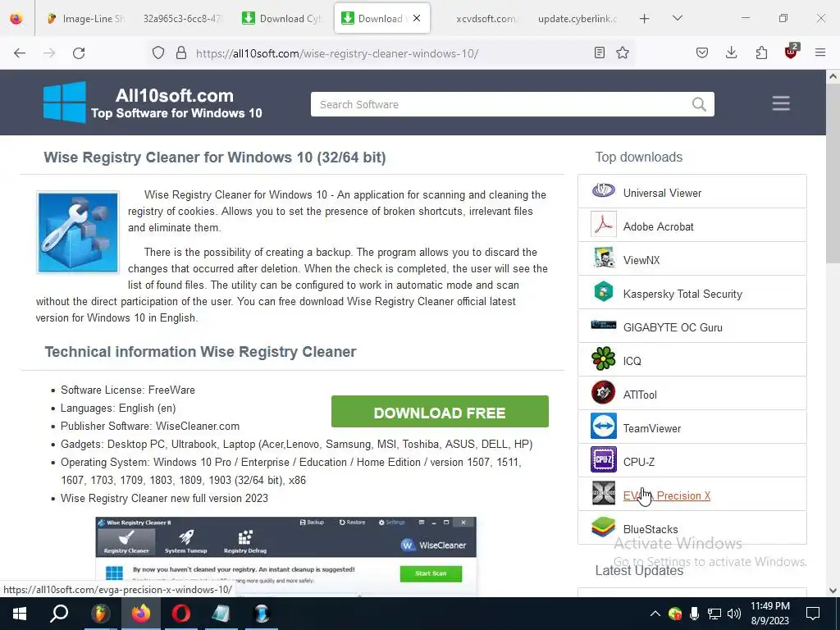Open the Extensions puzzle icon
Image resolution: width=840 pixels, height=630 pixels.
pyautogui.click(x=761, y=52)
